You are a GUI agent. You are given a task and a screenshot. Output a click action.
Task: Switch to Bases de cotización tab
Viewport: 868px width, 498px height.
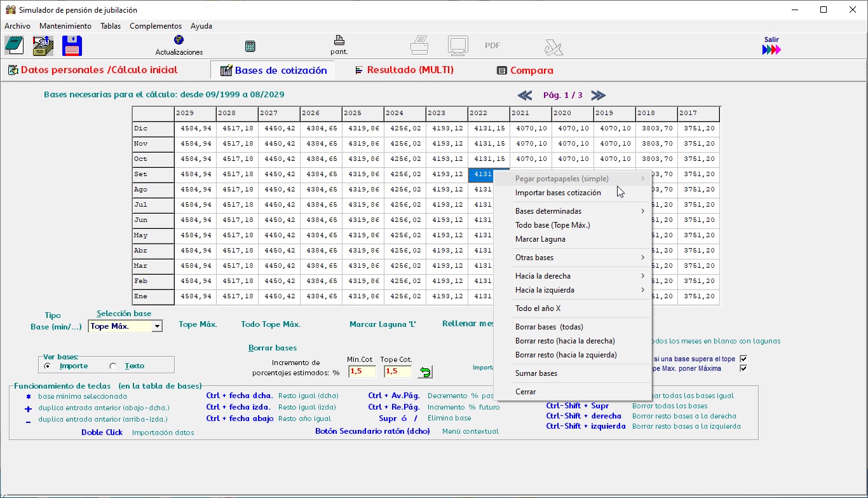[273, 71]
